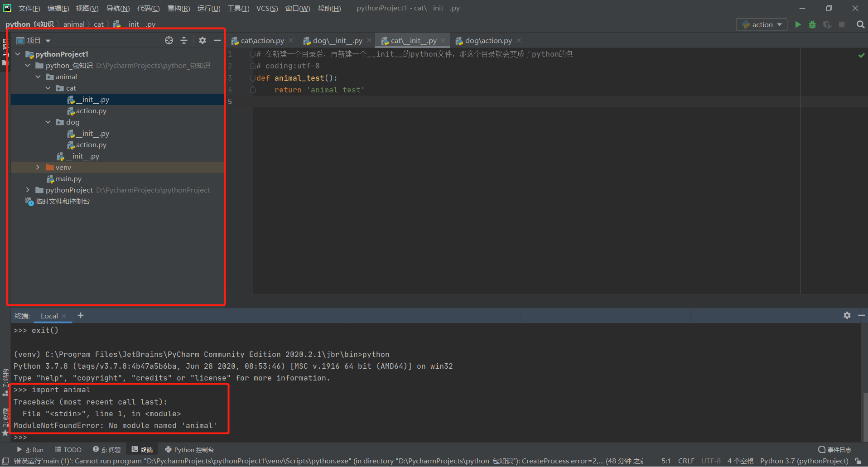Image resolution: width=868 pixels, height=467 pixels.
Task: Start debugging with the green bug icon
Action: (x=812, y=24)
